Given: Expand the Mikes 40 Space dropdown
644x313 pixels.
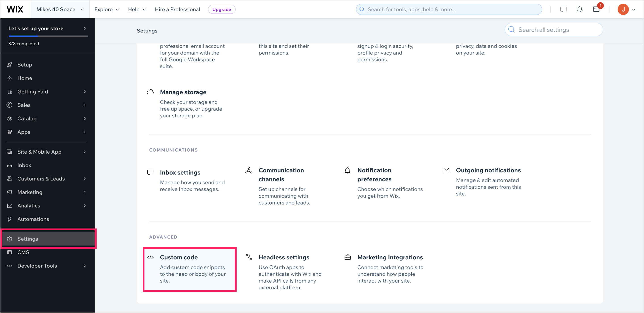Looking at the screenshot, I should pos(60,9).
